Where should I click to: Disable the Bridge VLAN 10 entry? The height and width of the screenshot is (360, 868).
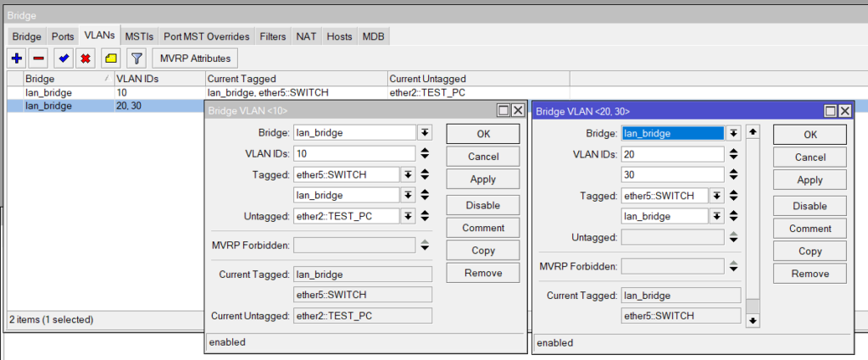tap(482, 205)
